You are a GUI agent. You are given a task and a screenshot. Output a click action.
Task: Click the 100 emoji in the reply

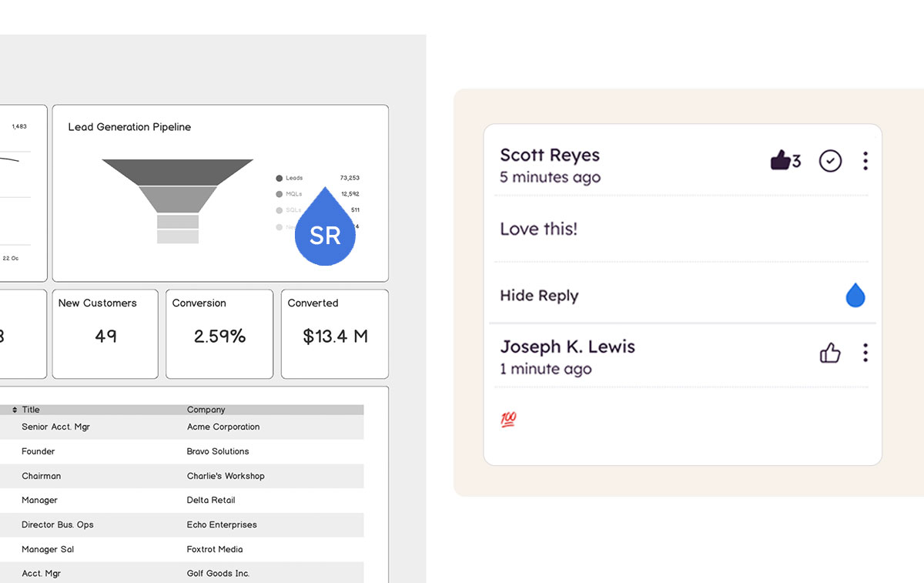click(x=508, y=420)
